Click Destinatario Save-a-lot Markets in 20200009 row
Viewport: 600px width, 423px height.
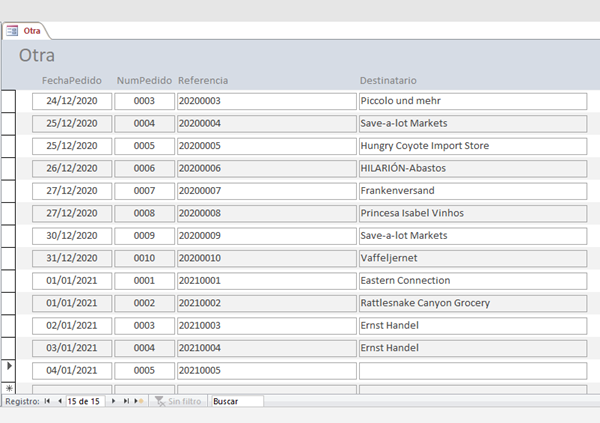coord(473,236)
